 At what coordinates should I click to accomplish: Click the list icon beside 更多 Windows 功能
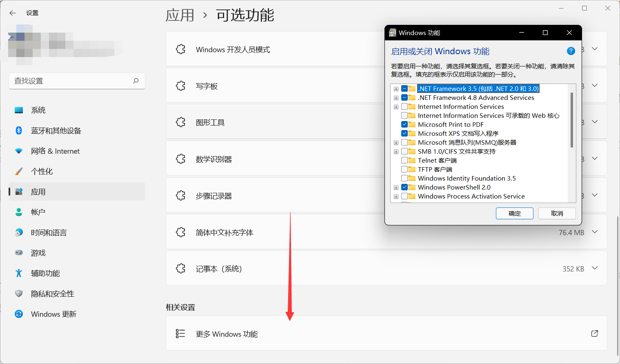[x=180, y=334]
